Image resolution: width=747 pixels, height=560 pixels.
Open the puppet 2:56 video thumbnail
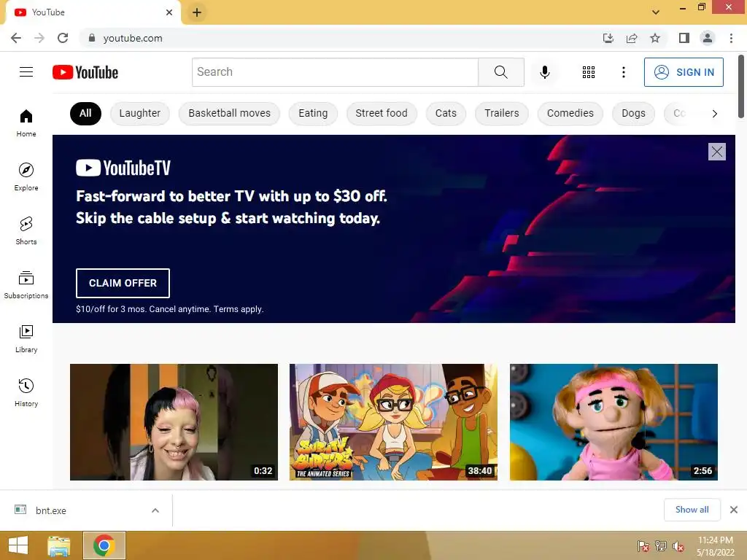pyautogui.click(x=614, y=422)
